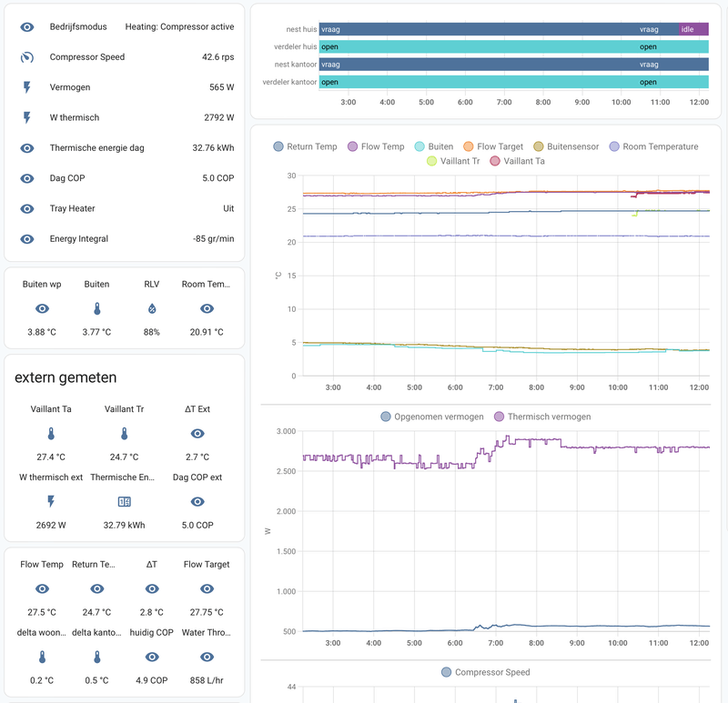Open the Tray Heater entity row
The height and width of the screenshot is (703, 728).
pyautogui.click(x=127, y=209)
